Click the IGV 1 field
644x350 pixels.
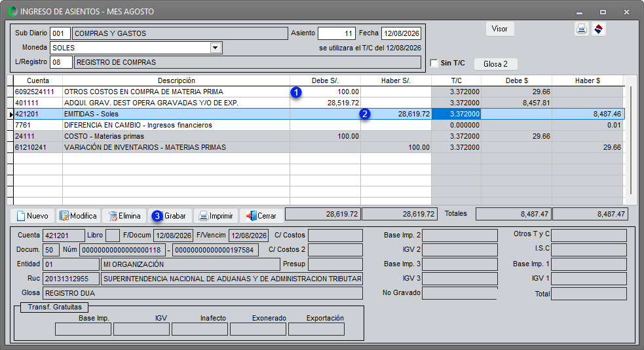[589, 279]
